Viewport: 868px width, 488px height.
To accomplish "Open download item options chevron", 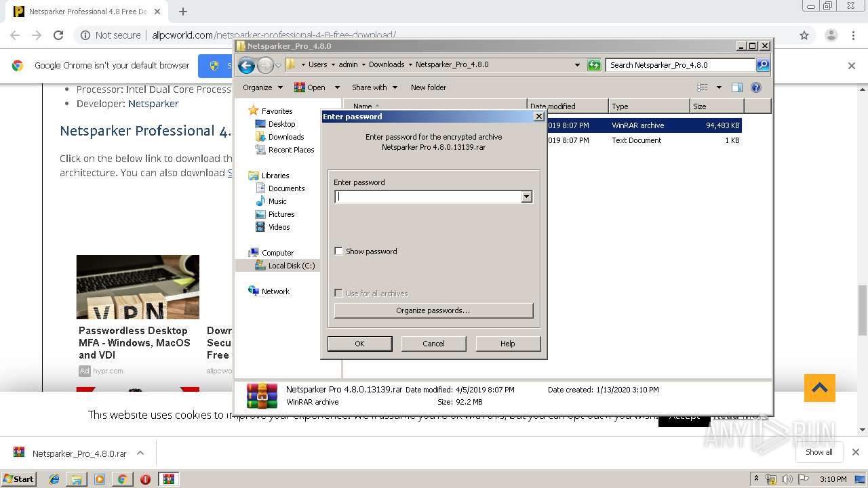I will point(140,453).
